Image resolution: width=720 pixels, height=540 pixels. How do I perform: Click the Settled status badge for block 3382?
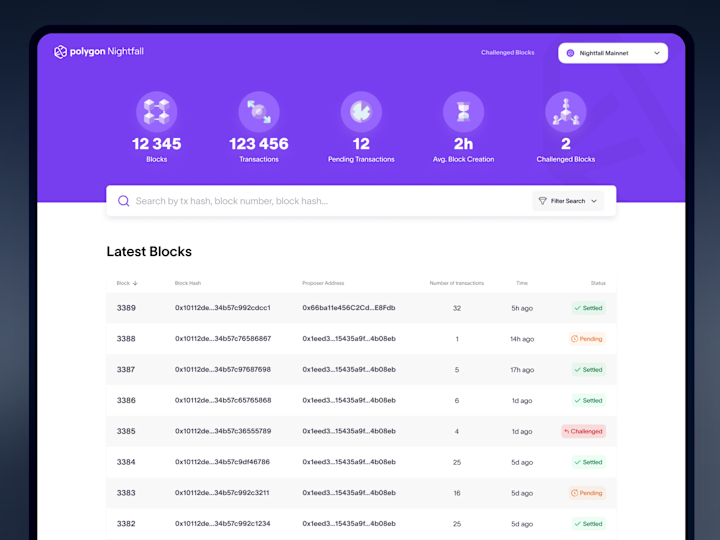[x=588, y=523]
